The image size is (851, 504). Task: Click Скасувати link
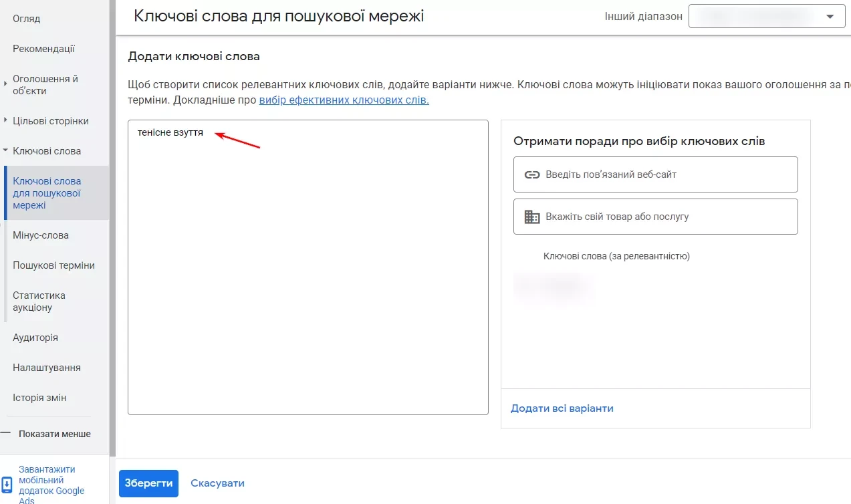(217, 483)
